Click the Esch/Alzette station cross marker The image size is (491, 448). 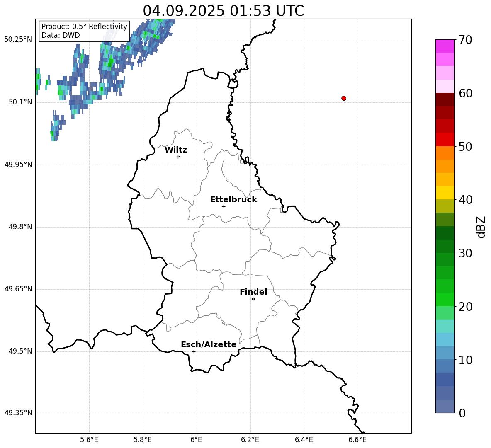194,351
